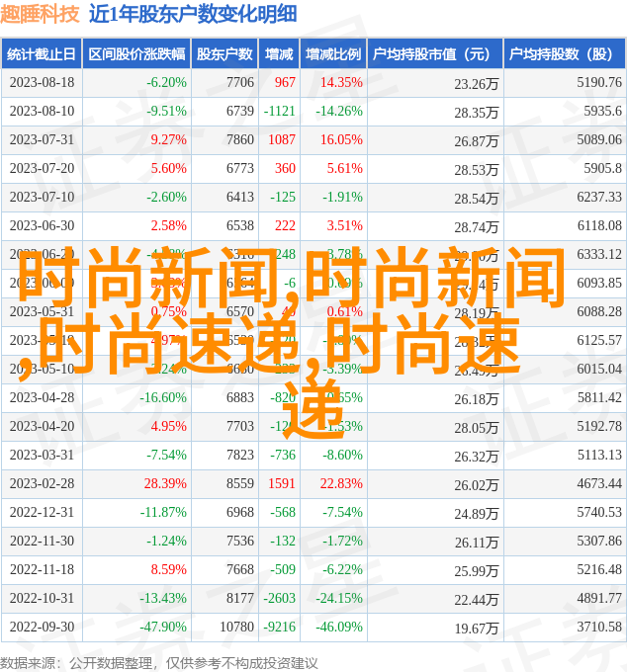
Task: Select the date cell 2023-07-31
Action: tap(42, 139)
